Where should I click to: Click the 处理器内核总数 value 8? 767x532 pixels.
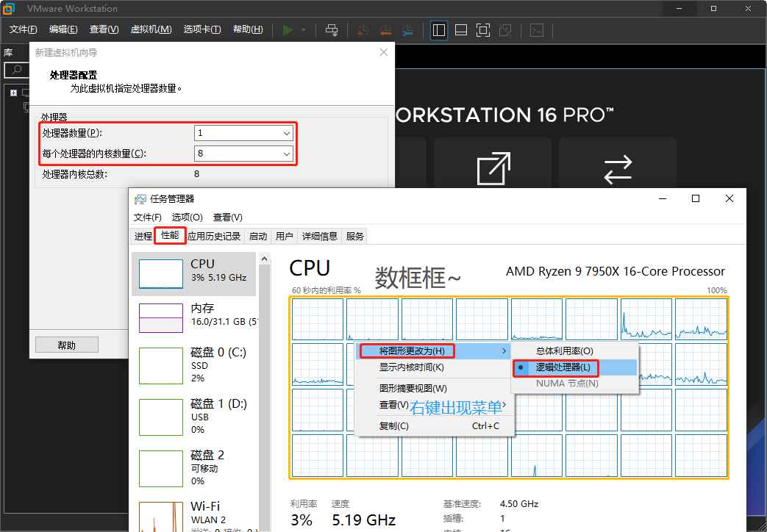pyautogui.click(x=196, y=173)
